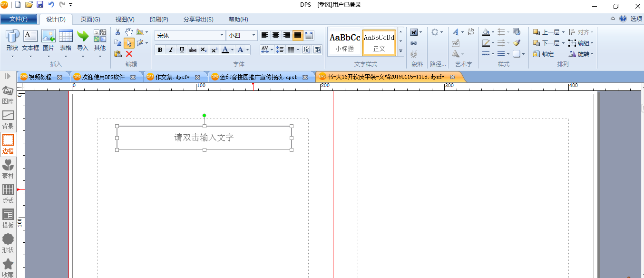
Task: Click the 锁定 lock icon button
Action: pyautogui.click(x=544, y=54)
